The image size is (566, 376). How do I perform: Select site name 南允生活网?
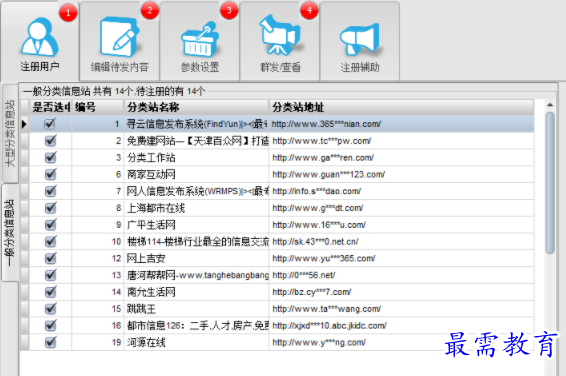pyautogui.click(x=151, y=292)
